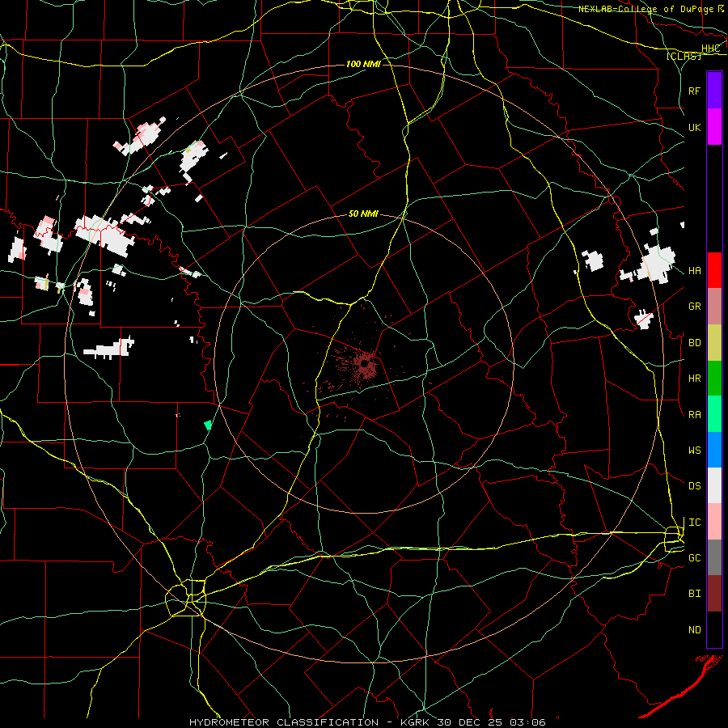Click the WS legend label
This screenshot has width=728, height=728.
[694, 451]
